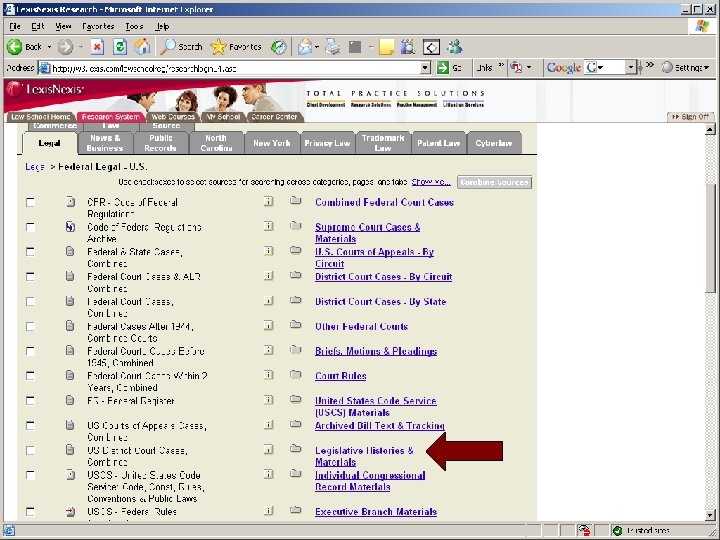
Task: Click the Legal breadcrumb link
Action: (35, 167)
